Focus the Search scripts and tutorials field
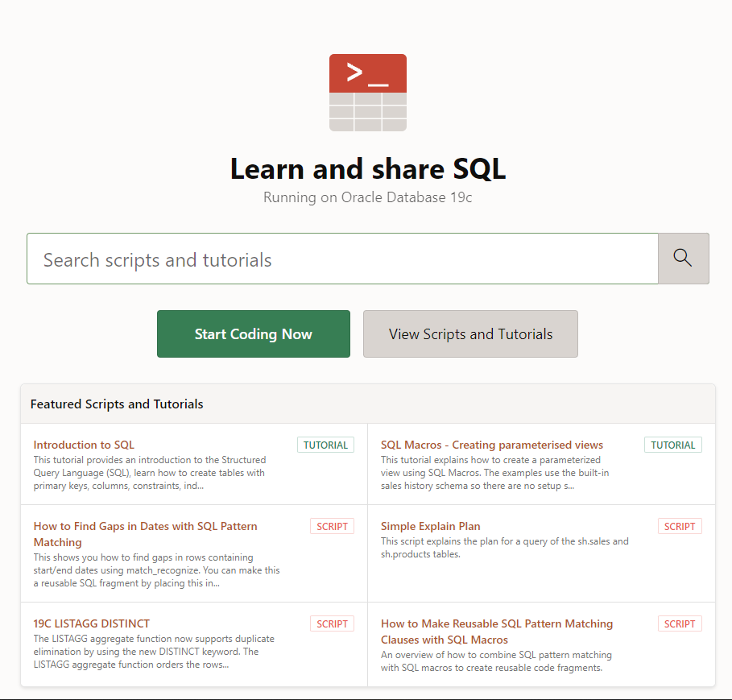This screenshot has height=700, width=732. (x=342, y=259)
